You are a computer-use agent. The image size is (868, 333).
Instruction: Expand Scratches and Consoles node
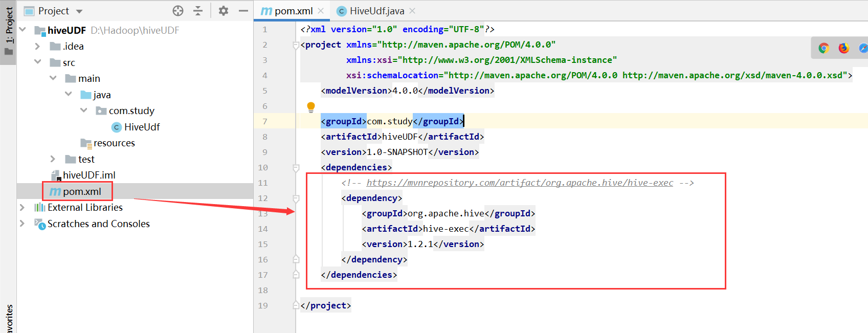coord(22,224)
